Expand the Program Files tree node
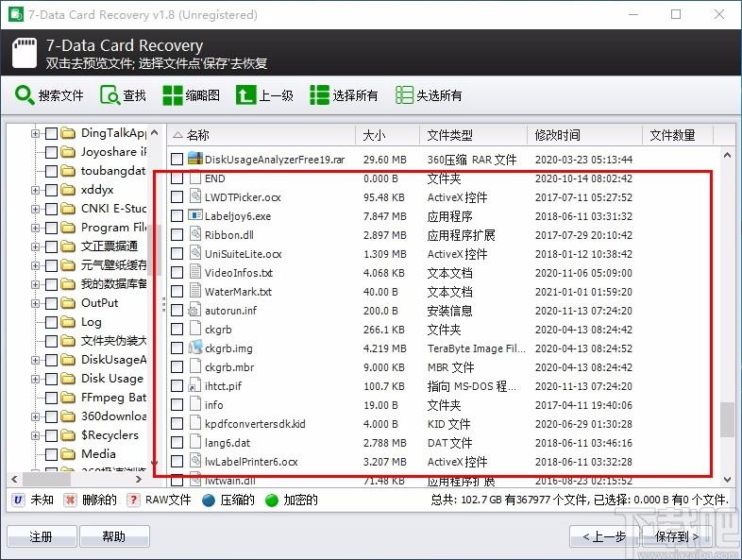The width and height of the screenshot is (742, 560). click(x=35, y=228)
